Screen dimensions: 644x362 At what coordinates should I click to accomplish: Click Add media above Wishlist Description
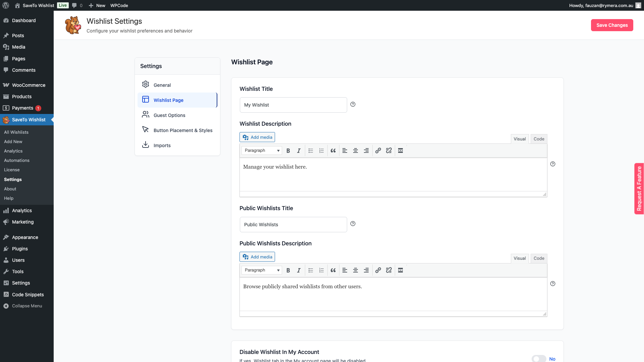(x=257, y=137)
